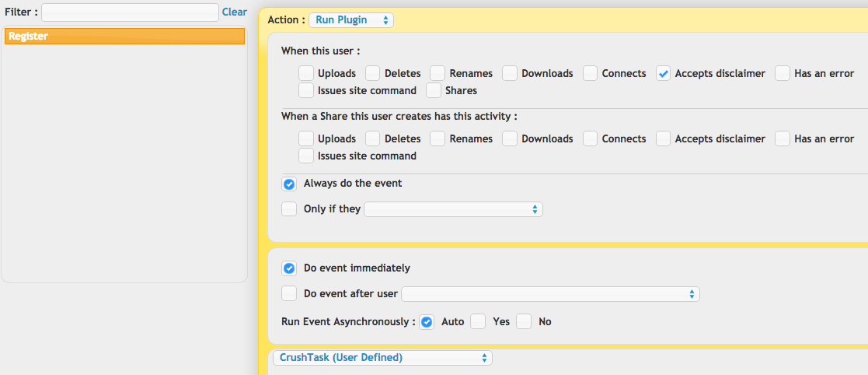The height and width of the screenshot is (375, 868).
Task: Select the Register event in the list
Action: click(x=124, y=37)
